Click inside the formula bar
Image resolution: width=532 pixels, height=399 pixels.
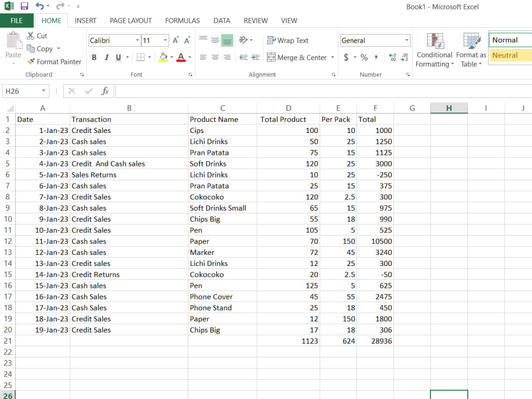click(323, 91)
